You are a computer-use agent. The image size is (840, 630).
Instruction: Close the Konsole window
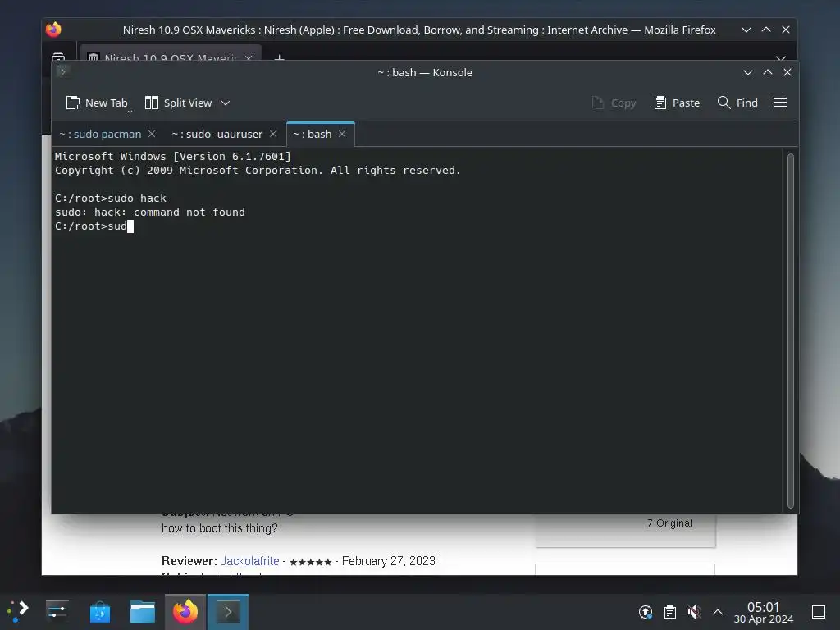[x=787, y=72]
